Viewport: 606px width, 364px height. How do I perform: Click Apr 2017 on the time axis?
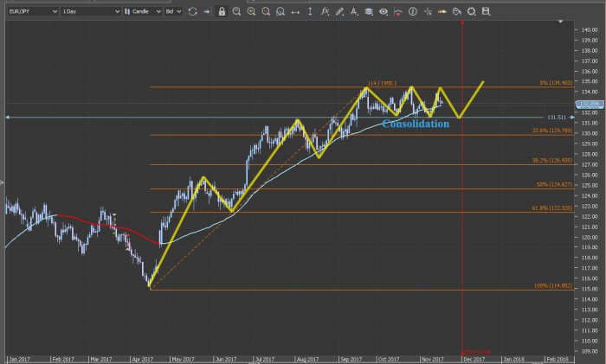[x=143, y=360]
